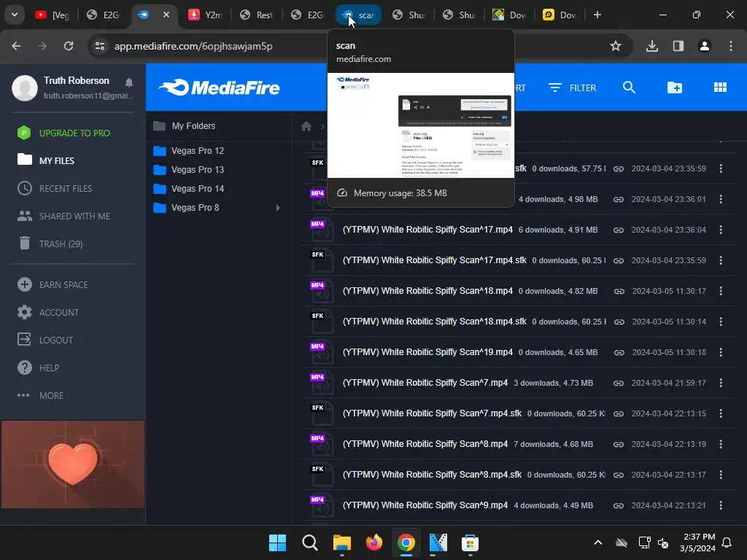Click LOGOUT in sidebar
747x560 pixels.
[45, 340]
